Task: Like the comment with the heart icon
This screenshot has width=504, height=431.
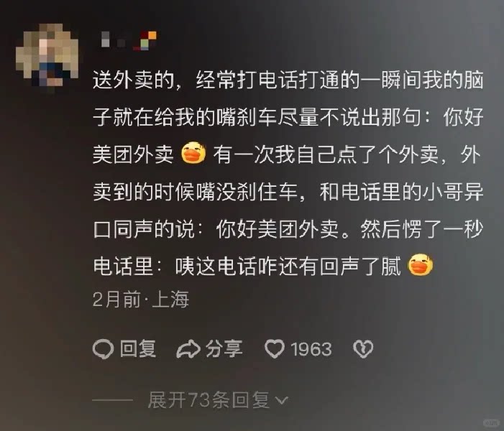Action: coord(275,349)
